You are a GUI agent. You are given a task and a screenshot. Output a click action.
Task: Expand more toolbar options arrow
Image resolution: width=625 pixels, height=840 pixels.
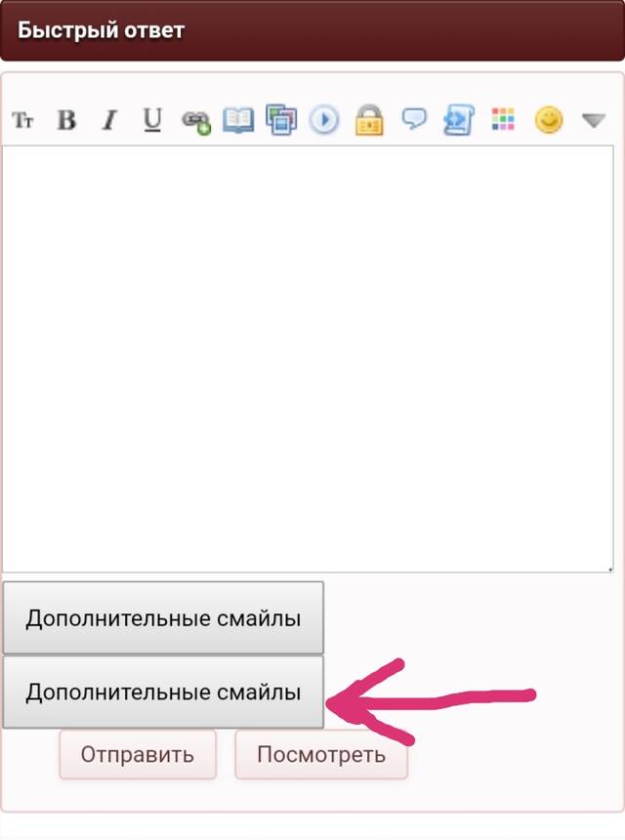point(594,120)
